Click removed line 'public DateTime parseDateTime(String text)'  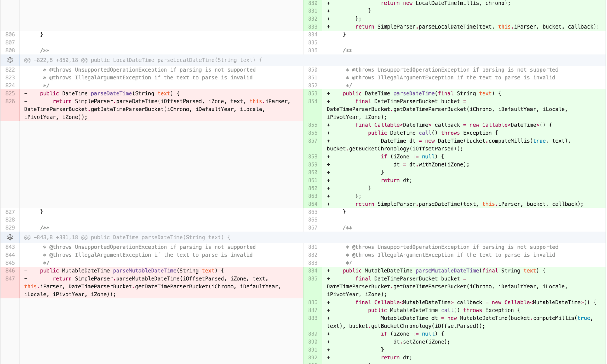point(110,93)
